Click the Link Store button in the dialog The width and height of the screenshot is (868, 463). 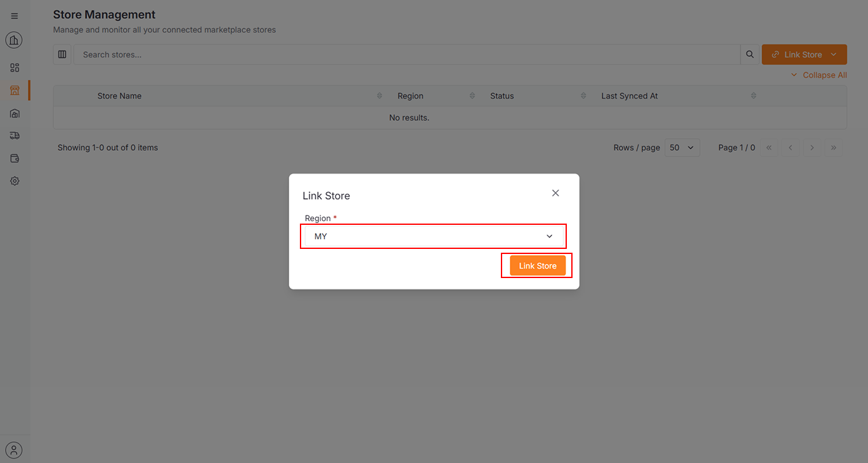pos(536,265)
